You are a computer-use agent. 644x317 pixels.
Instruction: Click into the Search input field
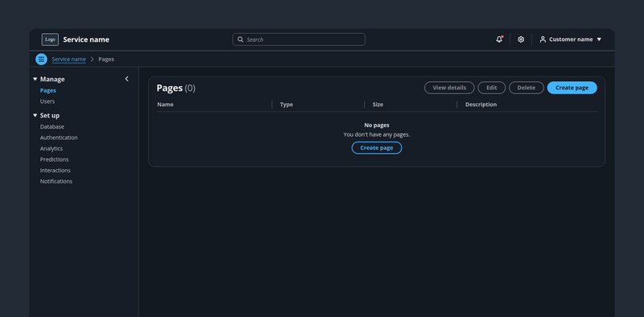point(299,39)
